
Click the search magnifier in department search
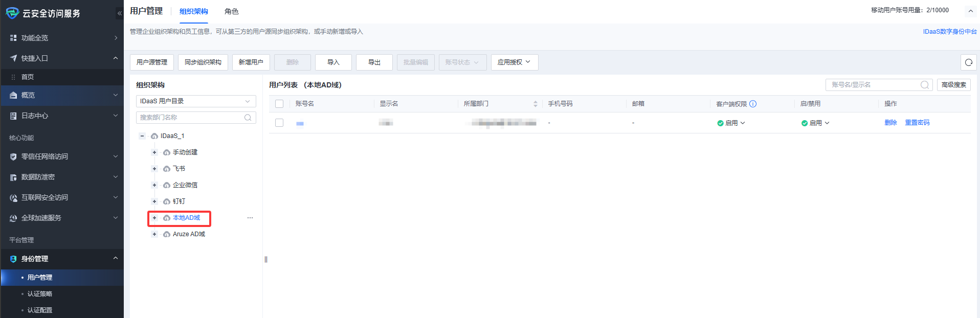(248, 118)
